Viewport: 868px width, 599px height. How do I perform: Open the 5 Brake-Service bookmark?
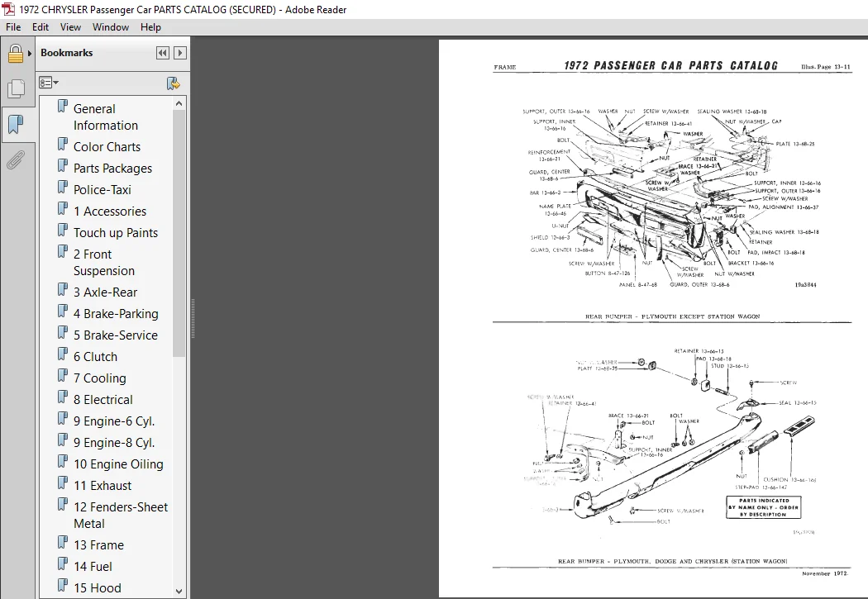[x=116, y=335]
